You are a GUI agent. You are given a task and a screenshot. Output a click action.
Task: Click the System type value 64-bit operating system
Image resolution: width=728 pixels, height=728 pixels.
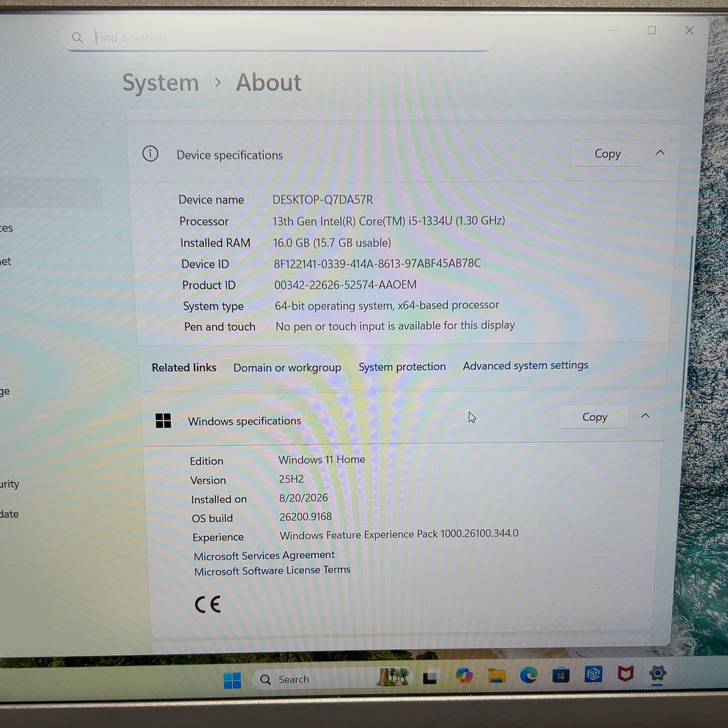387,305
